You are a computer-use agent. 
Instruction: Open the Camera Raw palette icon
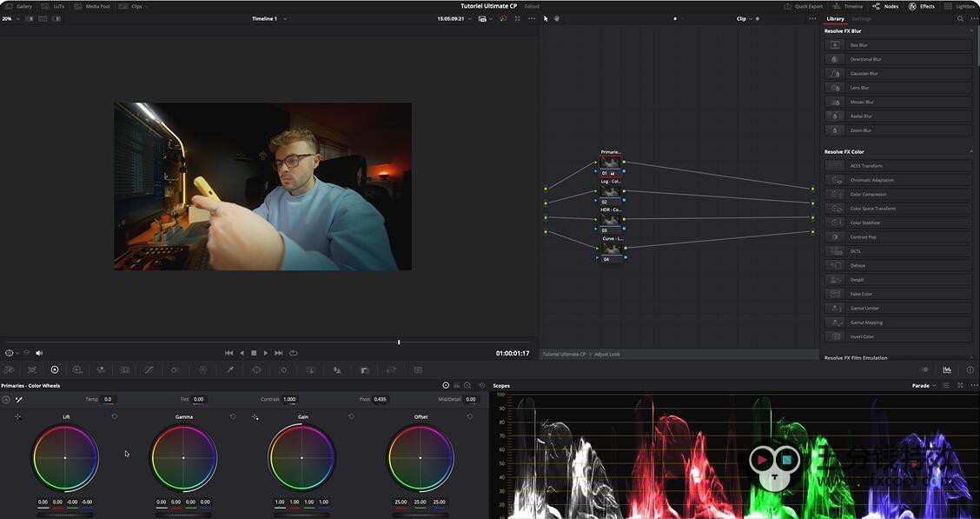[10, 370]
